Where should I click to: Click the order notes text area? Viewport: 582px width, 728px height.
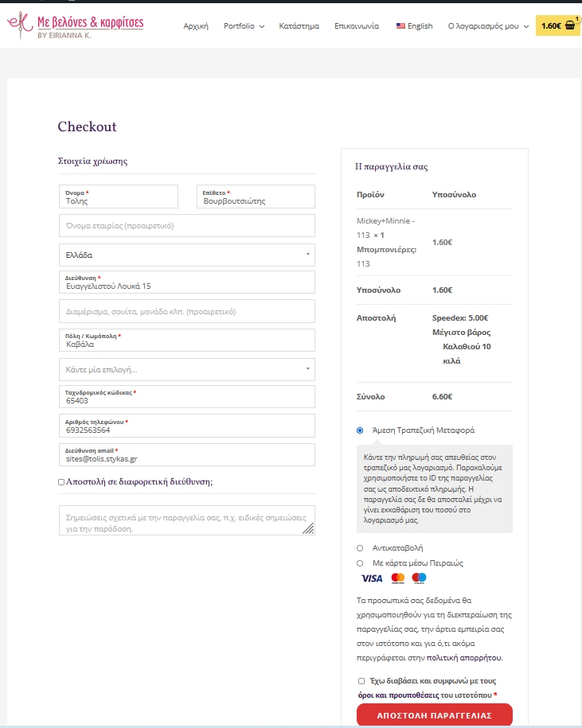(x=187, y=520)
